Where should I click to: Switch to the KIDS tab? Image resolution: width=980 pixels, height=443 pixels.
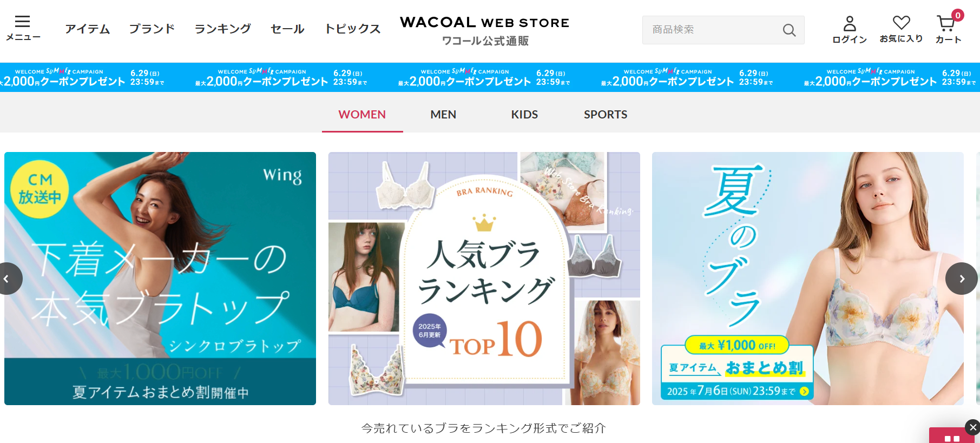point(524,115)
